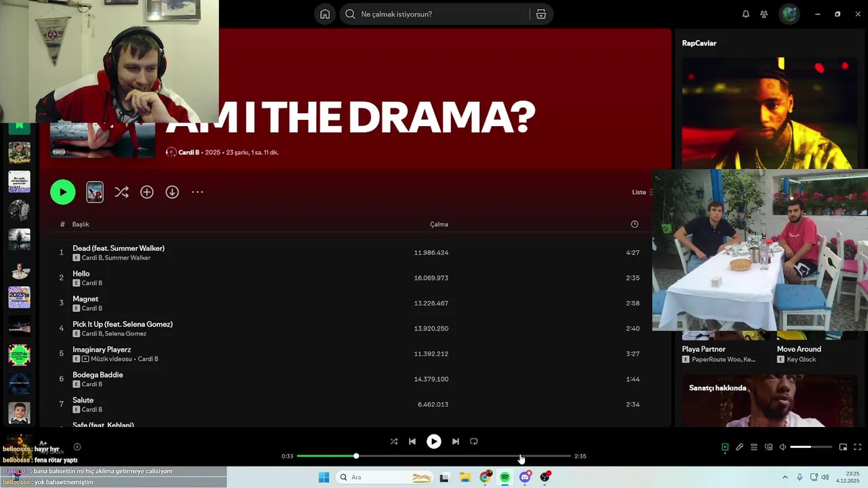This screenshot has height=488, width=868.
Task: Open the Liste view dropdown
Action: [642, 192]
